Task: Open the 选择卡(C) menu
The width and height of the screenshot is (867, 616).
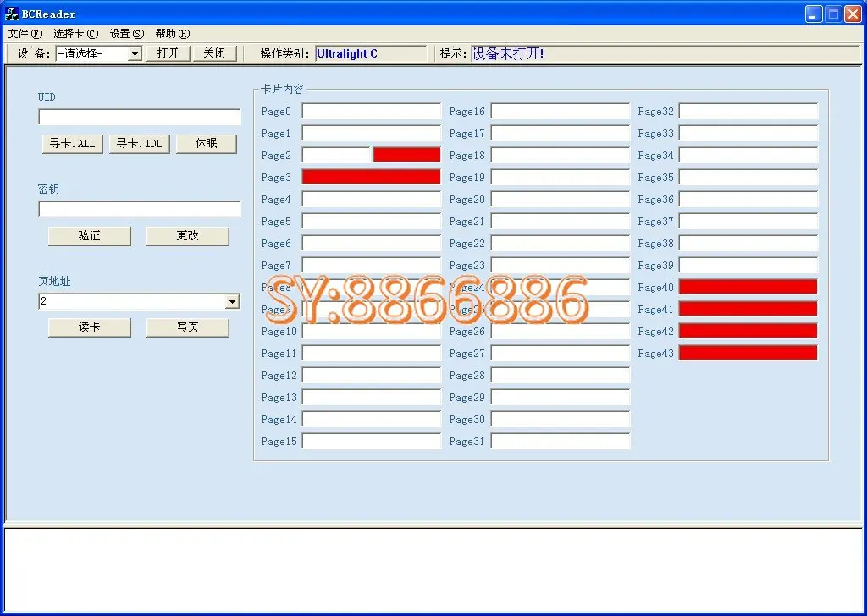Action: coord(76,34)
